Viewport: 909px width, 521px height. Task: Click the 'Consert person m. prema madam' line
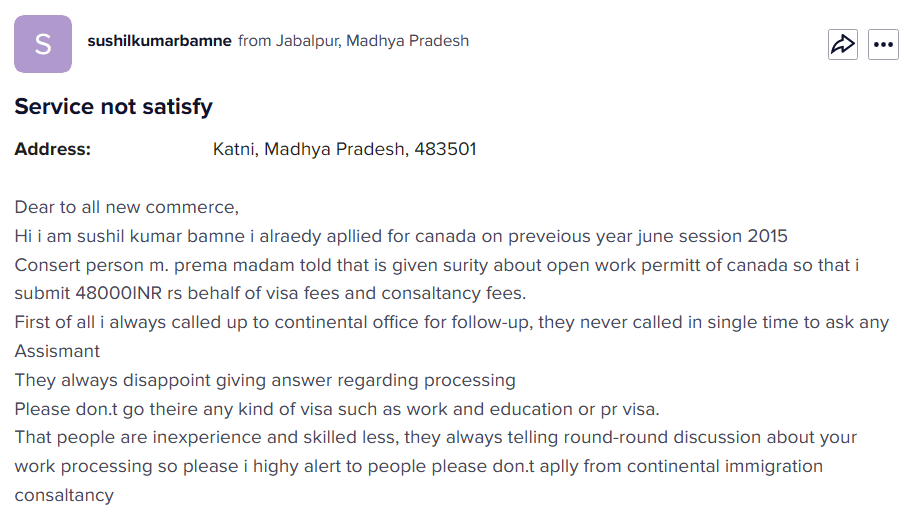coord(437,265)
